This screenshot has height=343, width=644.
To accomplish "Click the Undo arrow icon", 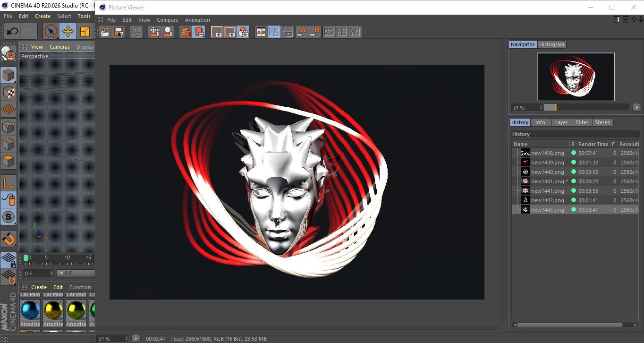I will tap(12, 32).
